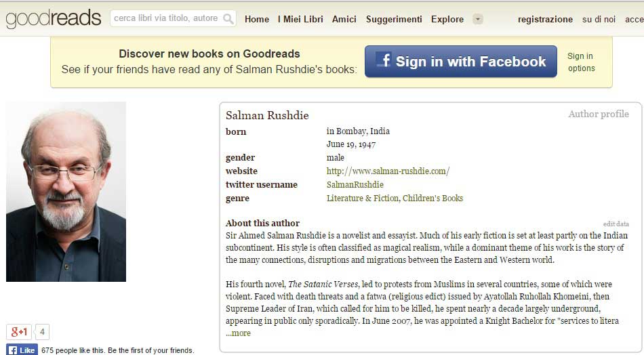The height and width of the screenshot is (355, 644).
Task: Click the goodreads logo
Action: (53, 18)
